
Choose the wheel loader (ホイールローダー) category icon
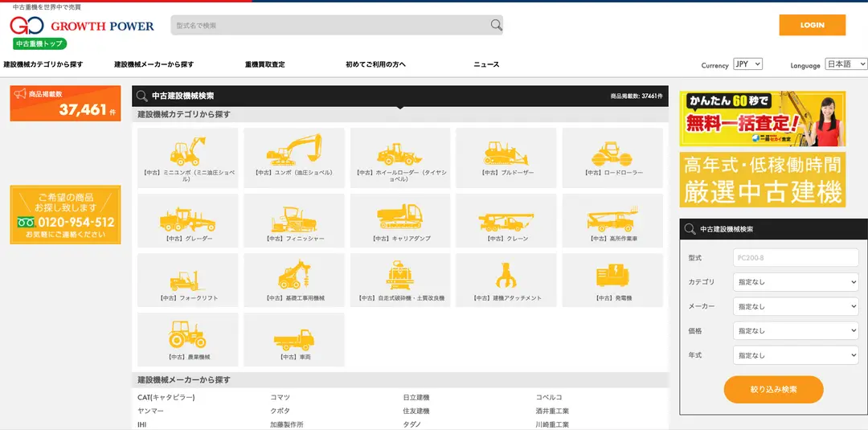[x=399, y=154]
